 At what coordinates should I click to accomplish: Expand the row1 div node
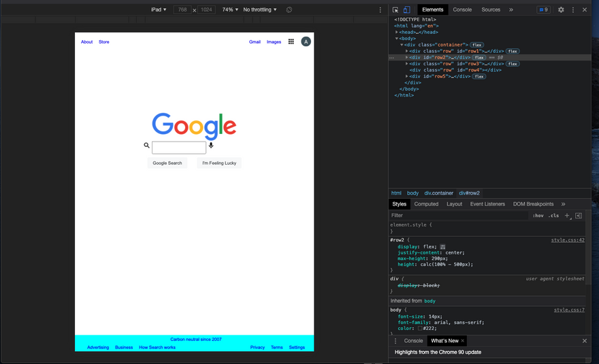(406, 51)
